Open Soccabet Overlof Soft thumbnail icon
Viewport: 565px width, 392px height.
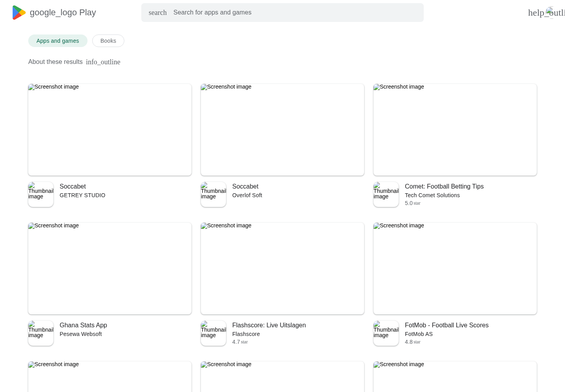(x=213, y=194)
